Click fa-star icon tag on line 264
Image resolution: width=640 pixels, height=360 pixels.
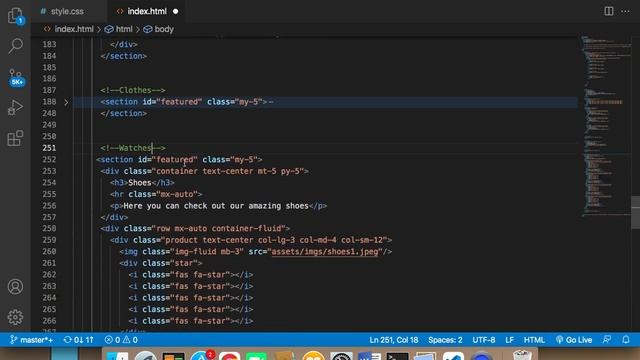tap(191, 298)
